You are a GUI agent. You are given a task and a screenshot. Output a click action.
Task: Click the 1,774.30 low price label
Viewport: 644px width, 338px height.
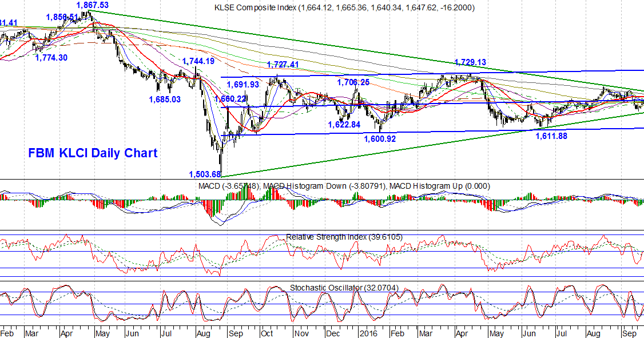pos(51,58)
